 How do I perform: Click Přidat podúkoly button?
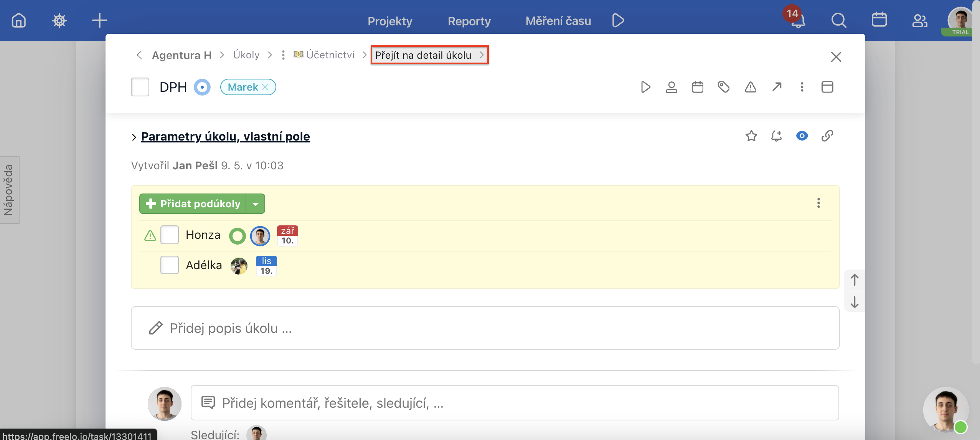coord(193,204)
